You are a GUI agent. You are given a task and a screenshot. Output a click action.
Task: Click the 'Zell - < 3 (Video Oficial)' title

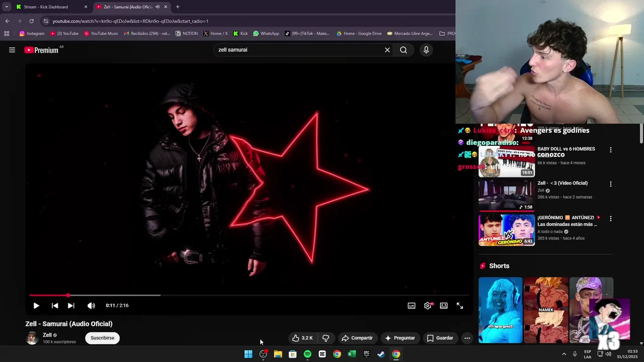pos(562,183)
